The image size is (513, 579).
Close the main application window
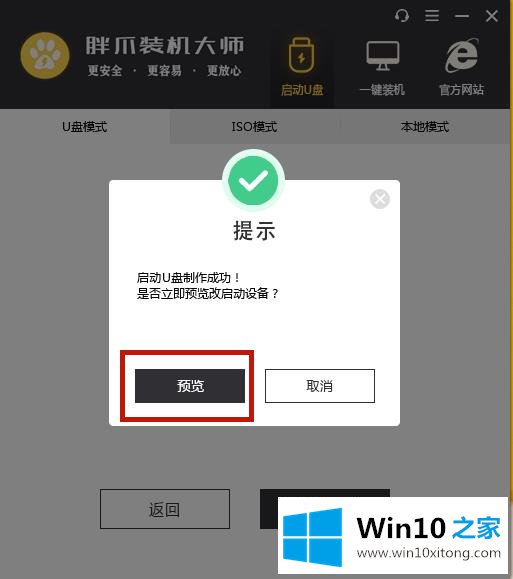pyautogui.click(x=492, y=16)
